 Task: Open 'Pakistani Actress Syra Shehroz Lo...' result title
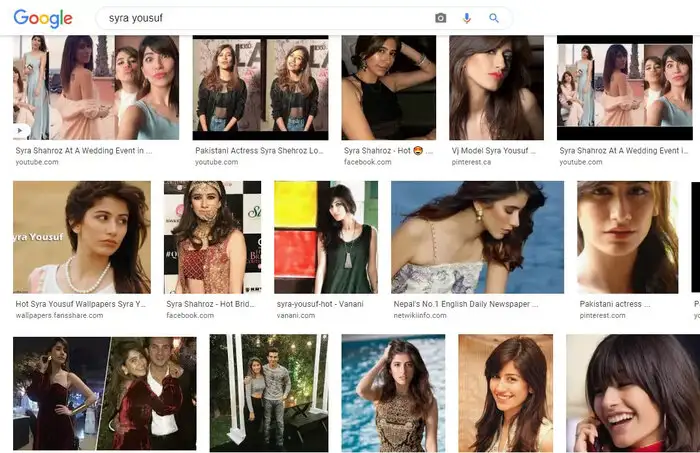[x=260, y=151]
